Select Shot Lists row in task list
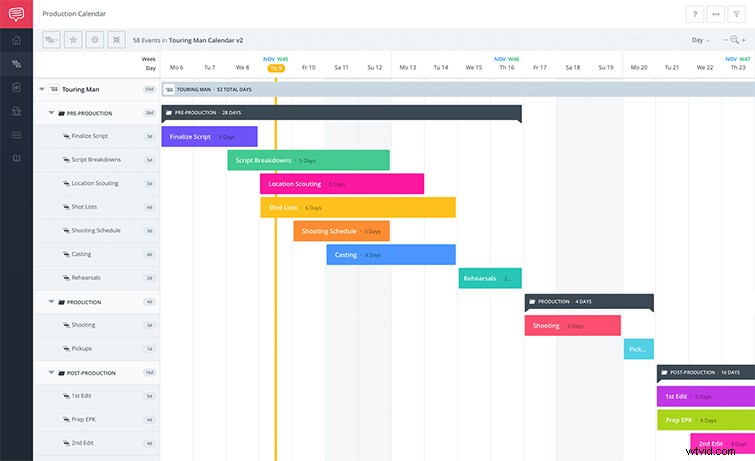 tap(97, 207)
